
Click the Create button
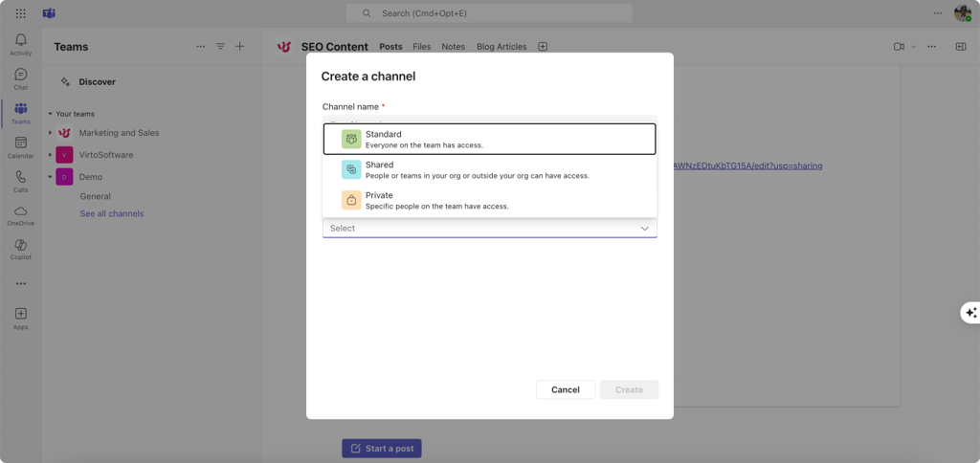point(629,390)
